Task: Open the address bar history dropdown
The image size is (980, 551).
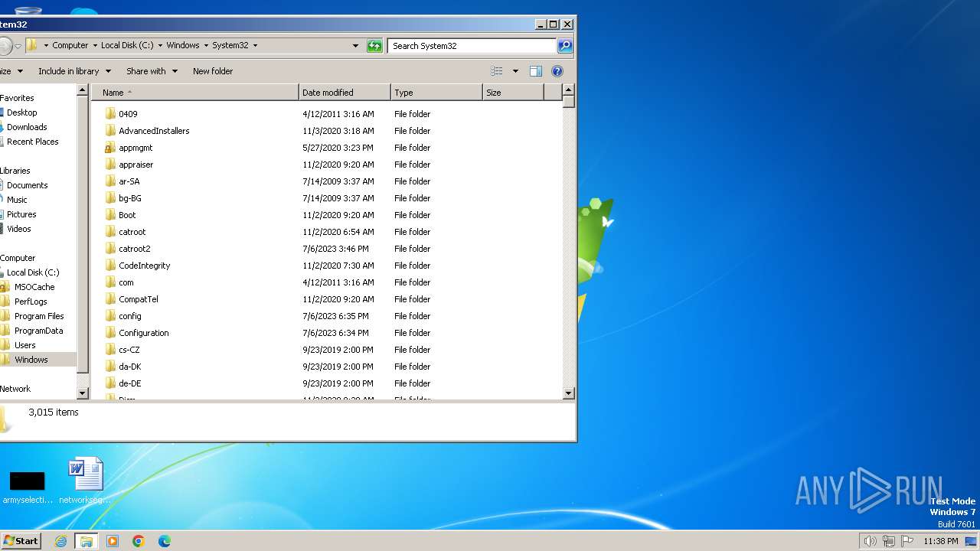Action: (355, 46)
